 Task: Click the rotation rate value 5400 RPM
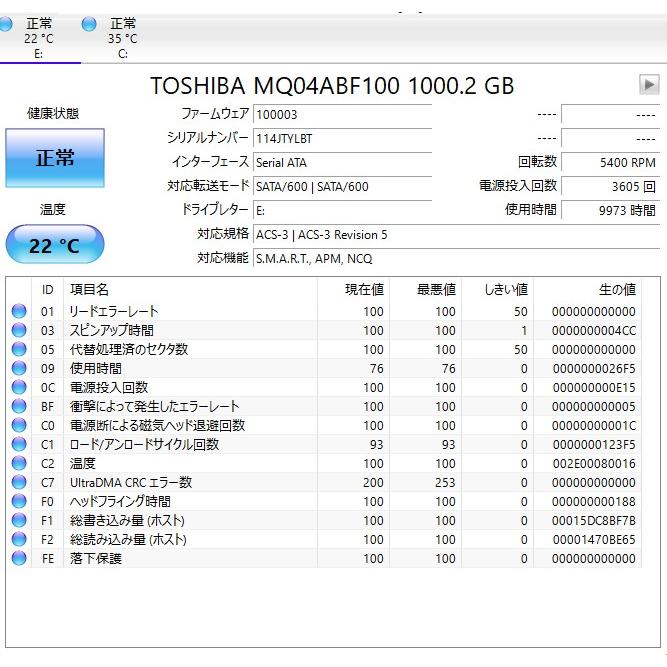click(610, 162)
